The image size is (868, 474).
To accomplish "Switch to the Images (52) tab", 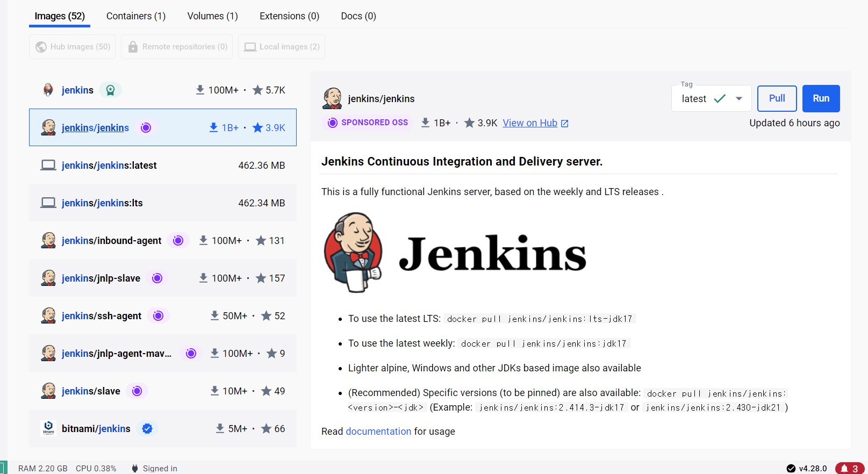I will pyautogui.click(x=60, y=16).
